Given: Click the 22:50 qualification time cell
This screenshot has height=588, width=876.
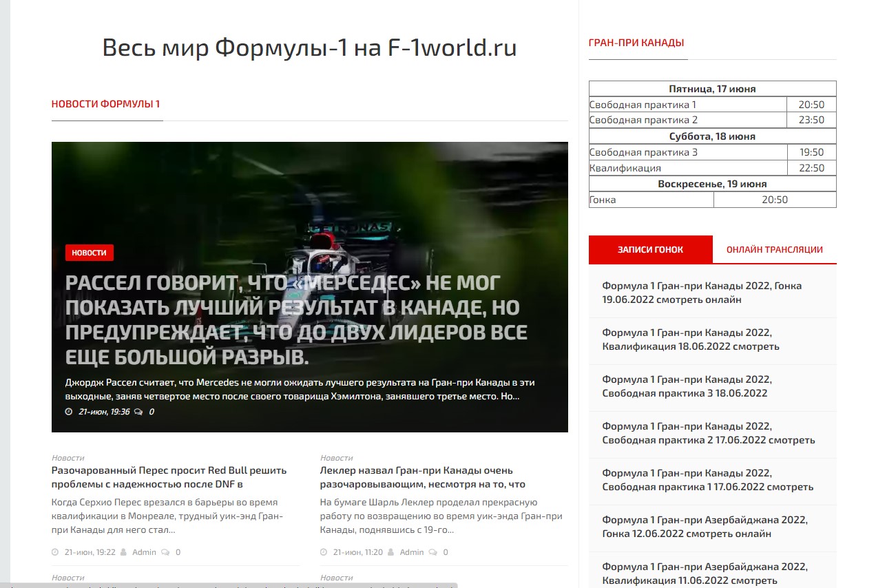Looking at the screenshot, I should [x=811, y=168].
